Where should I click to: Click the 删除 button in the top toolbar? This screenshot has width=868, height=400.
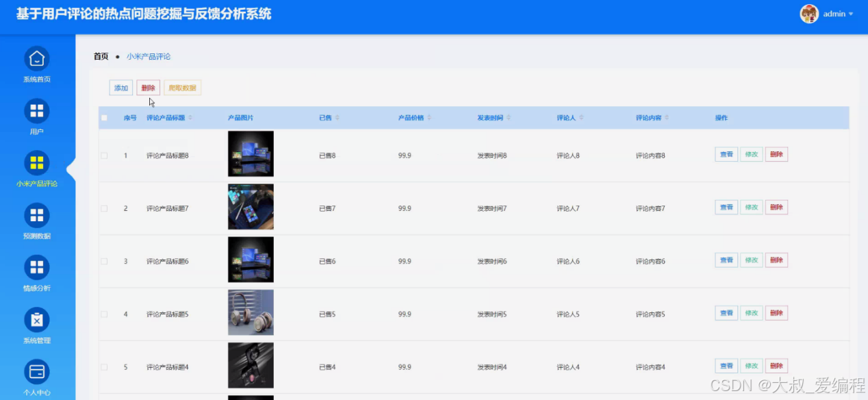tap(148, 88)
